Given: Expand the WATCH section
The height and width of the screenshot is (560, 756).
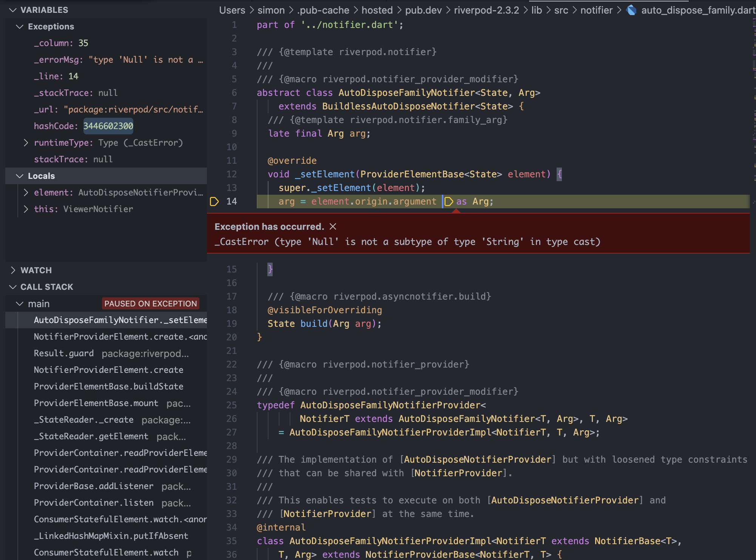Looking at the screenshot, I should click(x=13, y=270).
